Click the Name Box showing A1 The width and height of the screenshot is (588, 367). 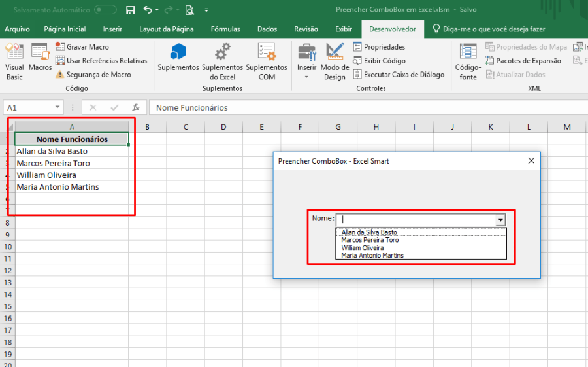(x=29, y=107)
